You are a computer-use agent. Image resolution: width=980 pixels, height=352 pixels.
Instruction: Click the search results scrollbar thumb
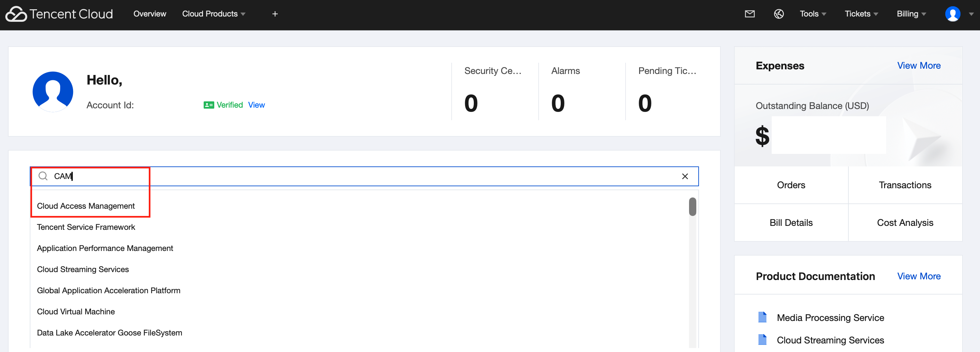(692, 206)
